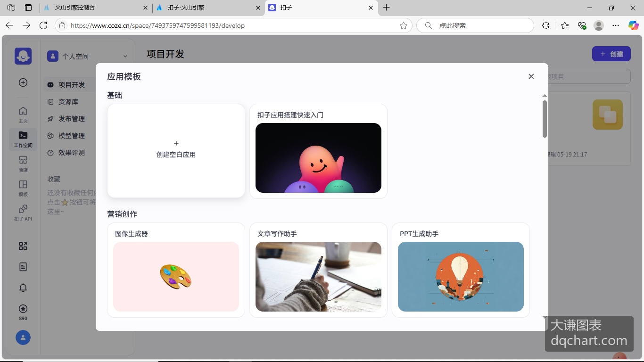Open browser extensions puzzle icon
The height and width of the screenshot is (362, 644).
coord(545,25)
